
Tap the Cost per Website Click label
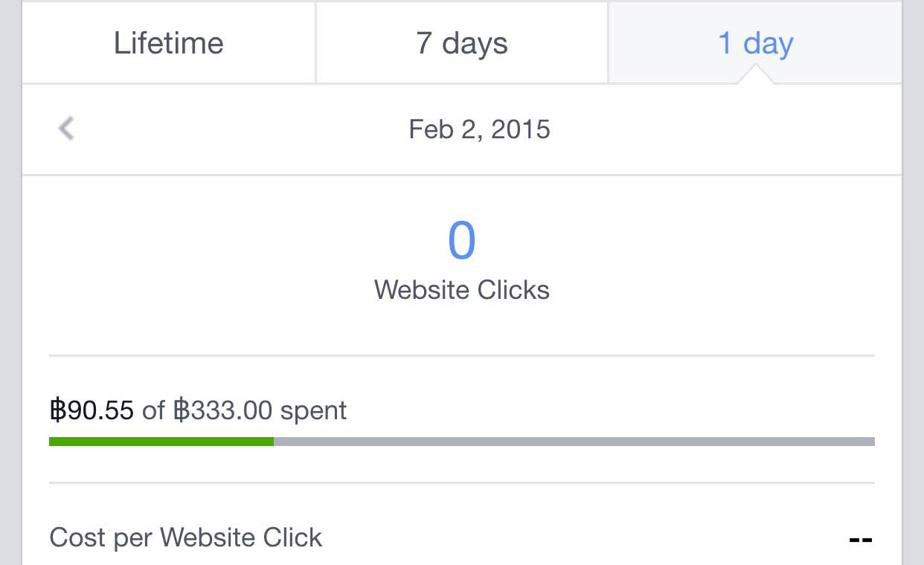pyautogui.click(x=186, y=537)
